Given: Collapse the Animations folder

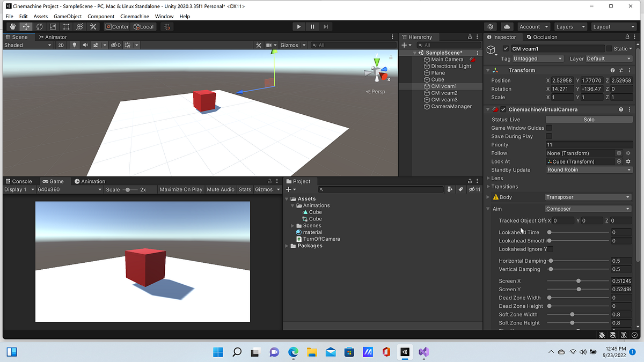Looking at the screenshot, I should coord(293,205).
